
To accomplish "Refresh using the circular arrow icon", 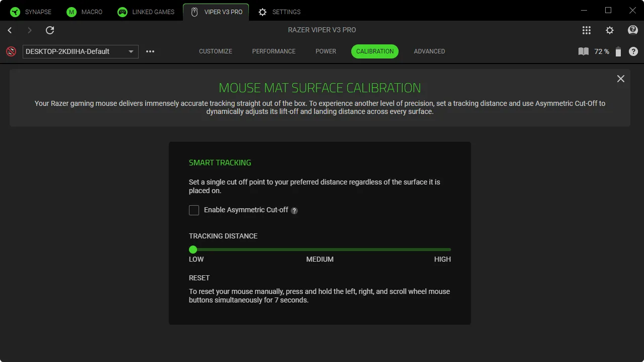I will point(50,30).
